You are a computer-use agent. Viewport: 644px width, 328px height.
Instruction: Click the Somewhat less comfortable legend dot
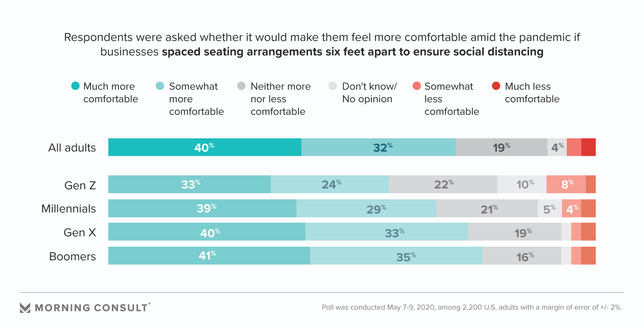[417, 86]
